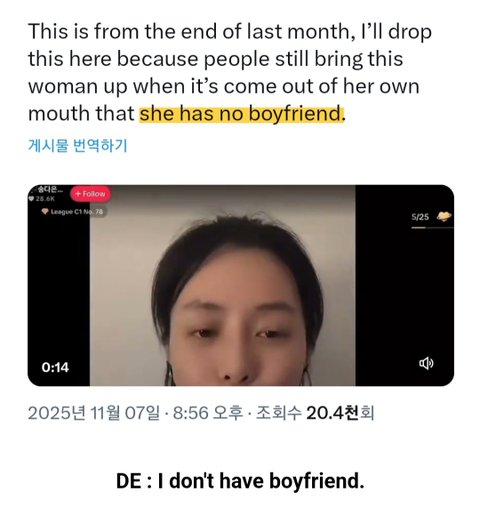Click the highlighted 'she has no boyfriend' text

(x=241, y=114)
